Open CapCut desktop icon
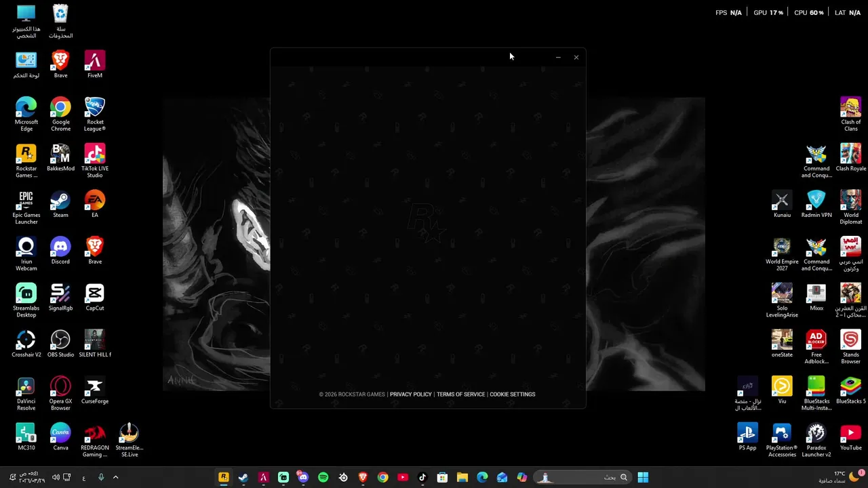Viewport: 868px width, 488px height. coord(95,298)
